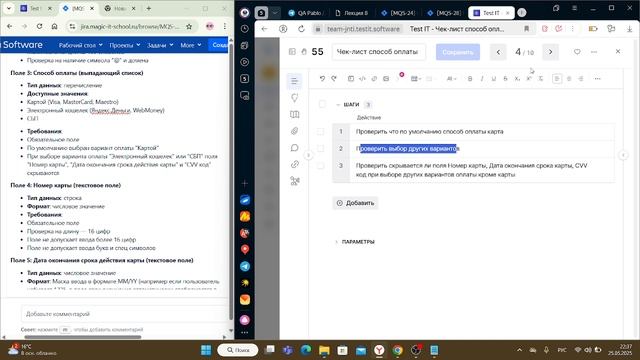640x360 pixels.
Task: Insert code block in editor toolbar
Action: [x=362, y=78]
